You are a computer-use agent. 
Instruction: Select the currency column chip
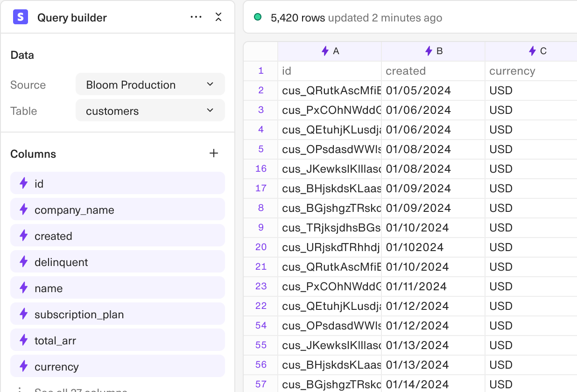coord(118,366)
